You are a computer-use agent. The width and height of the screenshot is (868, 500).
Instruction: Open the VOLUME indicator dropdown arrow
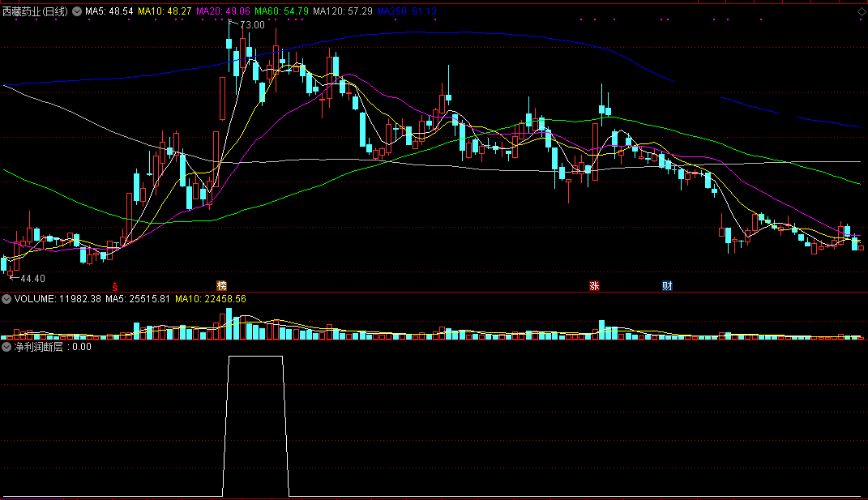[x=6, y=299]
